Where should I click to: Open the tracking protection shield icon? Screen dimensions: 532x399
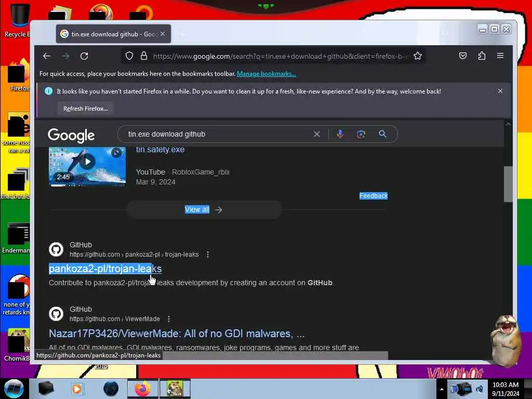click(x=129, y=56)
